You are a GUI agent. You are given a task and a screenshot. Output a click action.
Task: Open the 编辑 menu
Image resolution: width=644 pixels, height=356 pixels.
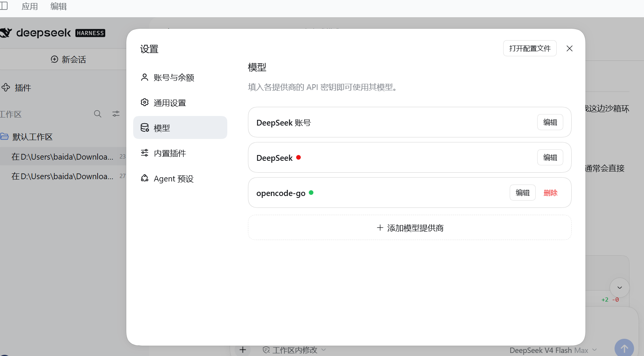tap(59, 7)
